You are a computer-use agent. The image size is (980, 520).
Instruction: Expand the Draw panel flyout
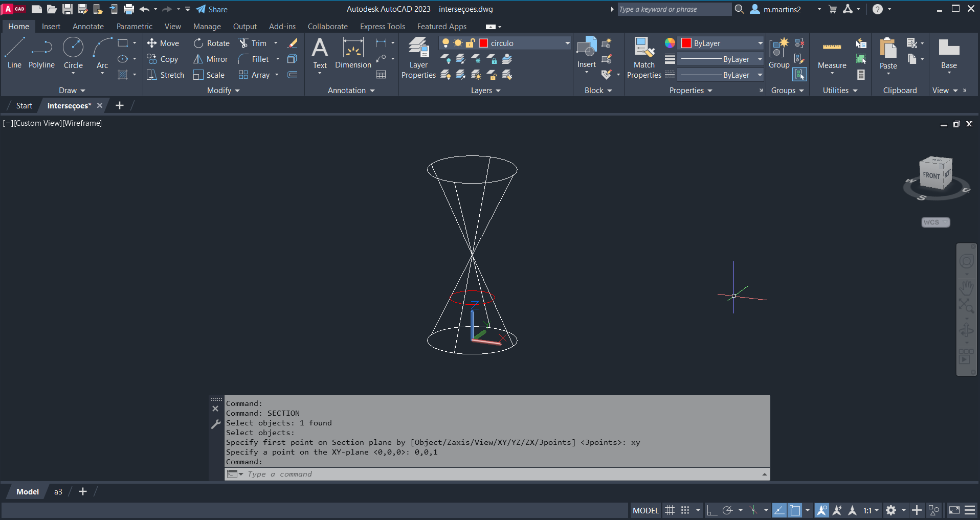72,91
